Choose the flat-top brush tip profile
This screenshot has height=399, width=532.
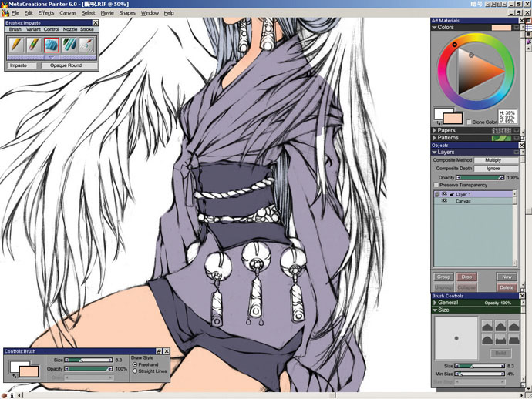click(x=514, y=339)
